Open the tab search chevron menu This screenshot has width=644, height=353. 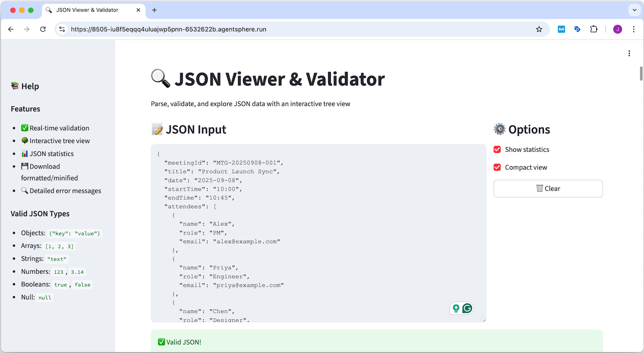click(x=634, y=10)
